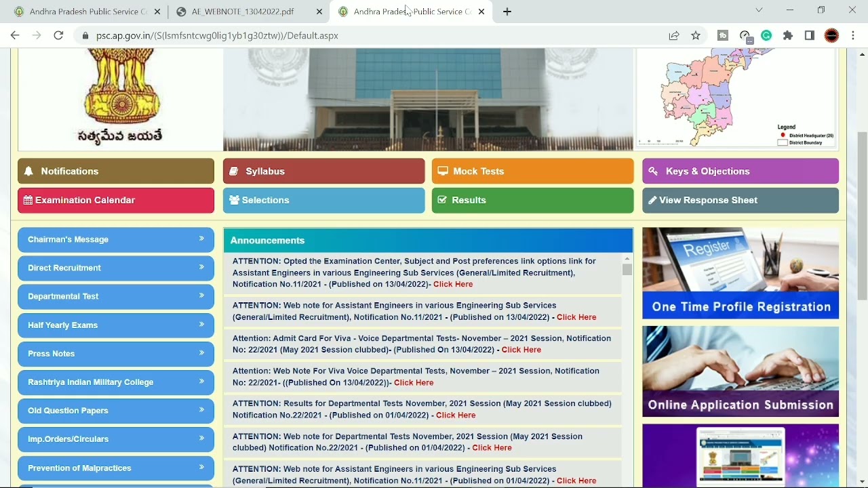Screen dimensions: 868x488
Task: Share this page from the address bar
Action: (x=674, y=35)
